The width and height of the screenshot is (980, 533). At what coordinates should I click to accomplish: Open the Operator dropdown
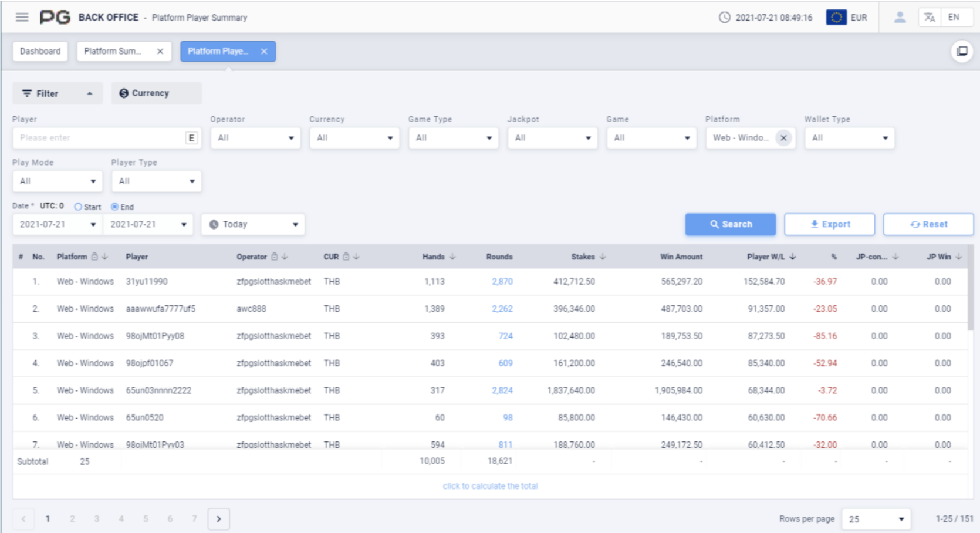(x=255, y=138)
